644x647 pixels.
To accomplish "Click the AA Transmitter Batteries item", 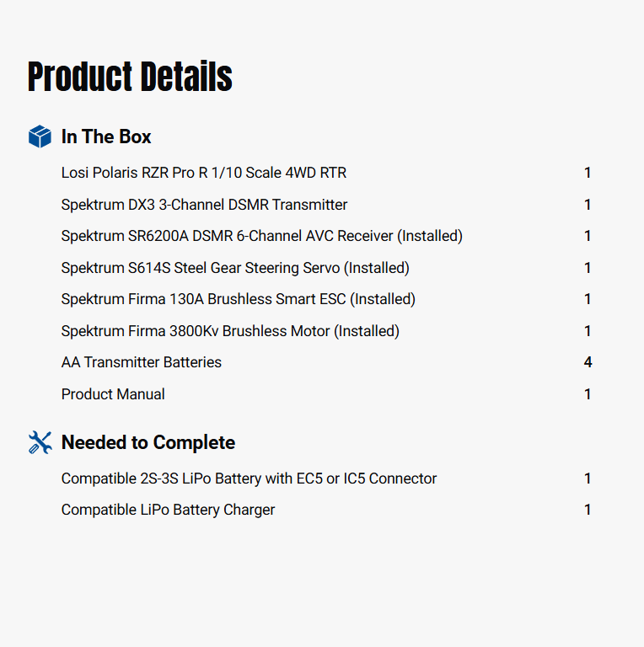I will point(142,362).
